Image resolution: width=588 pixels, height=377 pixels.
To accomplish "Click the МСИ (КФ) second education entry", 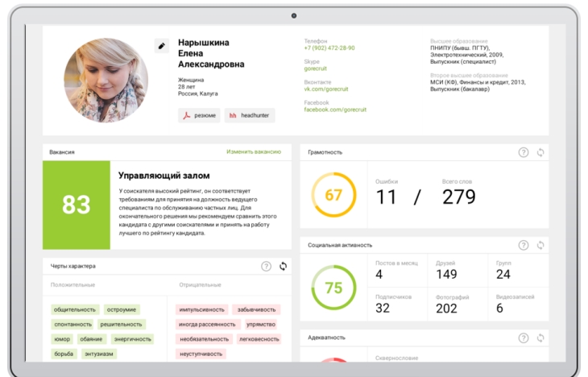I will tap(478, 85).
